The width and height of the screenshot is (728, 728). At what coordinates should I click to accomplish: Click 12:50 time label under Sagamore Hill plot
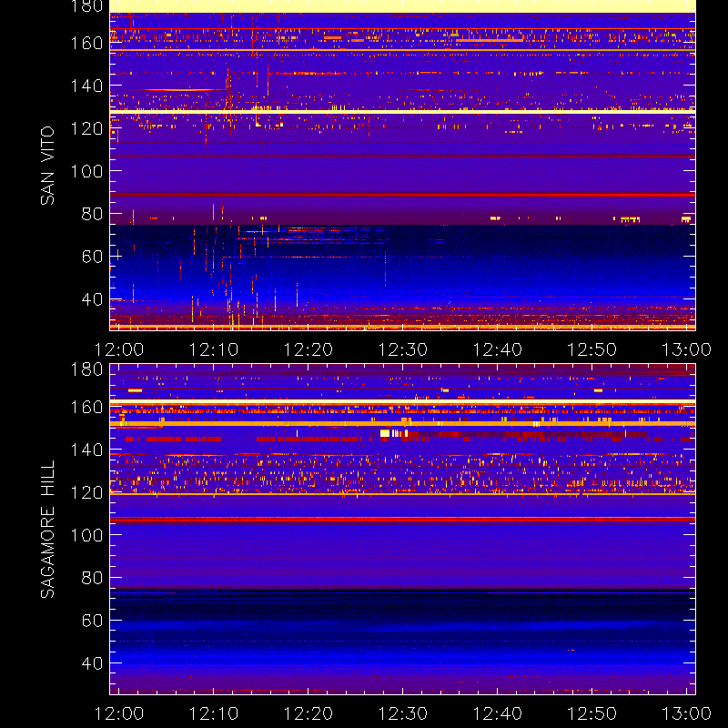click(592, 713)
